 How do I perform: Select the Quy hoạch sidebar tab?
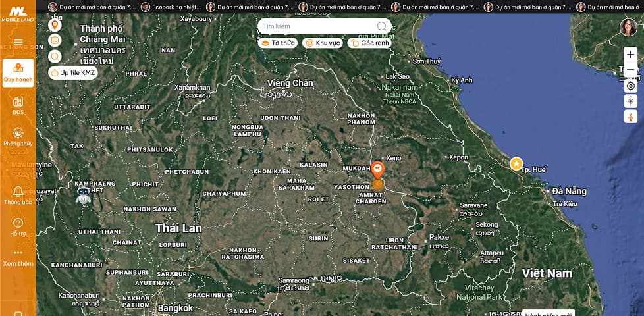click(x=18, y=72)
